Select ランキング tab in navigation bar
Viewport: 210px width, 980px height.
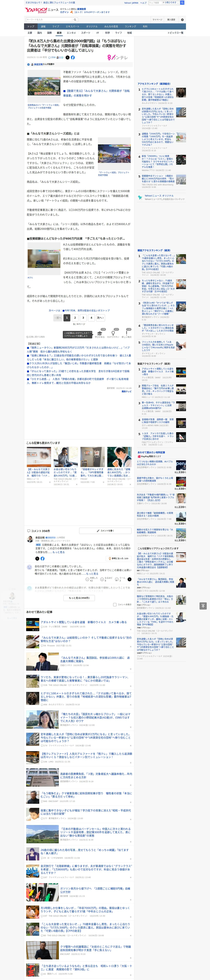click(130, 27)
